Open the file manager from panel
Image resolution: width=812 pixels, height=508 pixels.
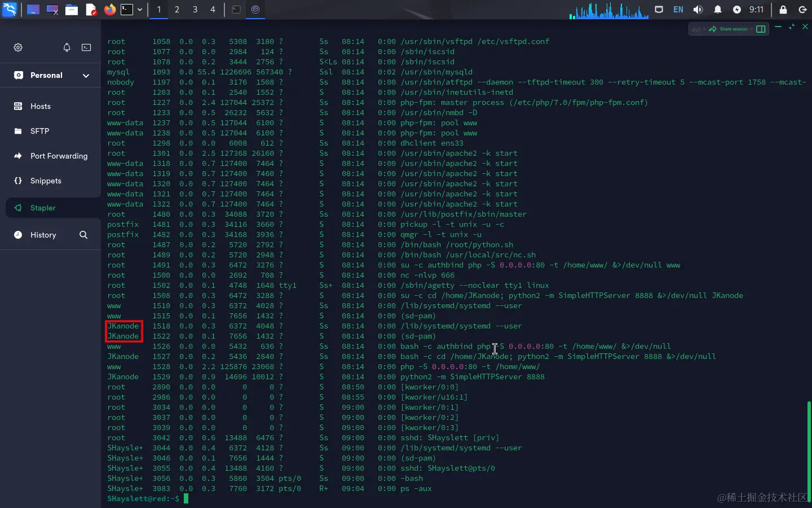pos(72,10)
